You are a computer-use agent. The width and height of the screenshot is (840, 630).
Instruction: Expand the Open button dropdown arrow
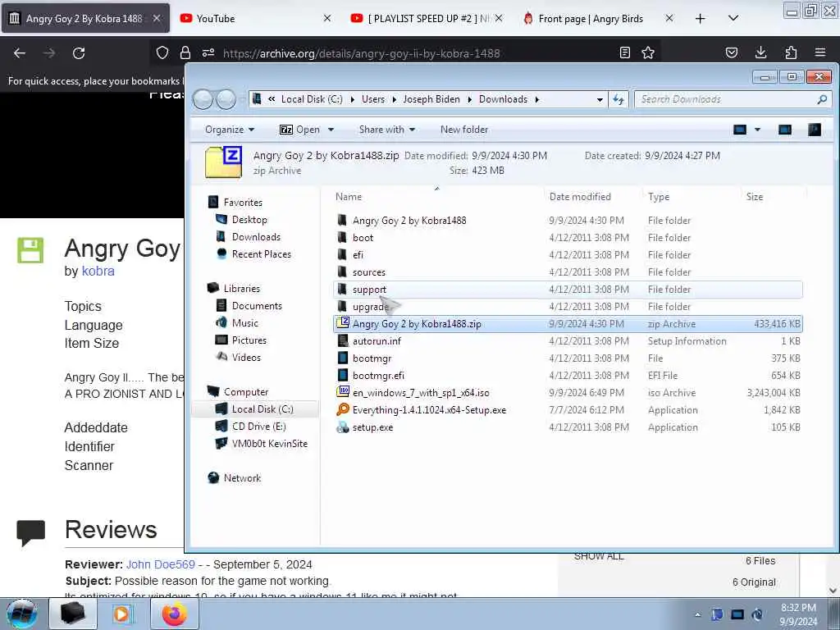[x=331, y=130]
